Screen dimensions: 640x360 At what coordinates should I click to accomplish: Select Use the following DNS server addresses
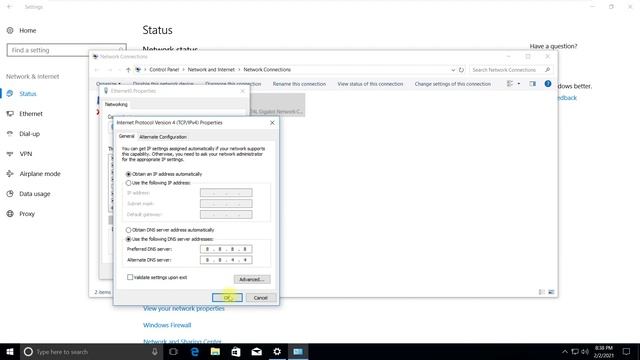[129, 239]
